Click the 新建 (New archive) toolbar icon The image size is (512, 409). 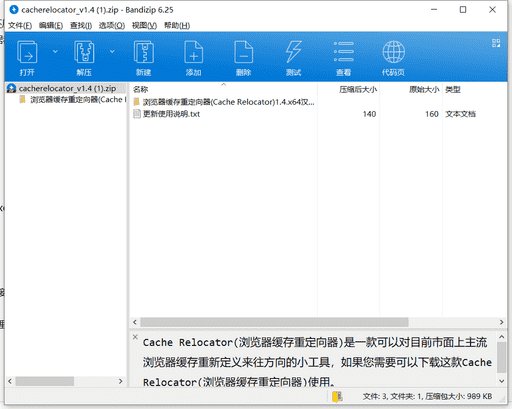coord(144,52)
